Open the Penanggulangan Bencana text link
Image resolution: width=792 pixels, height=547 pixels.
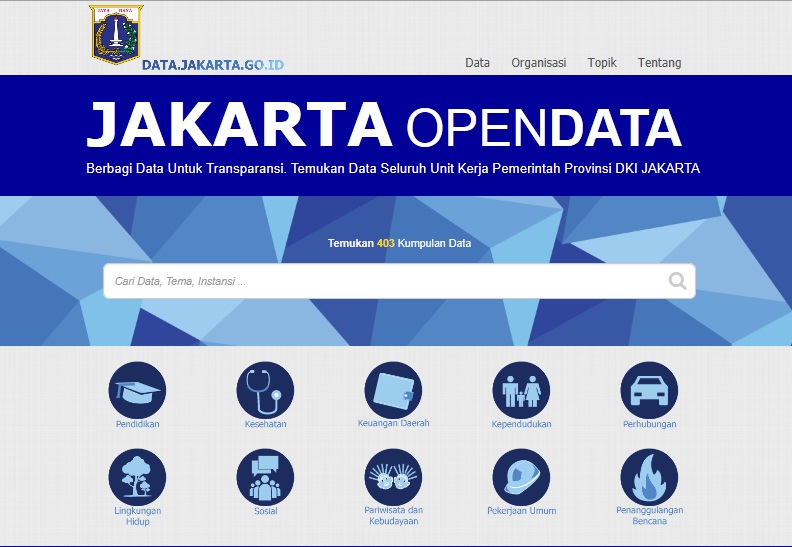coord(649,515)
